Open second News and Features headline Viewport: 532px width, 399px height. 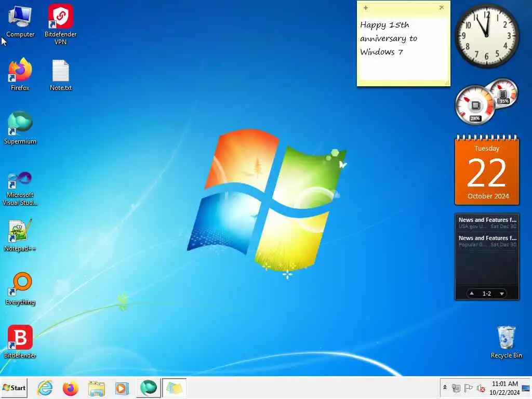pyautogui.click(x=487, y=238)
